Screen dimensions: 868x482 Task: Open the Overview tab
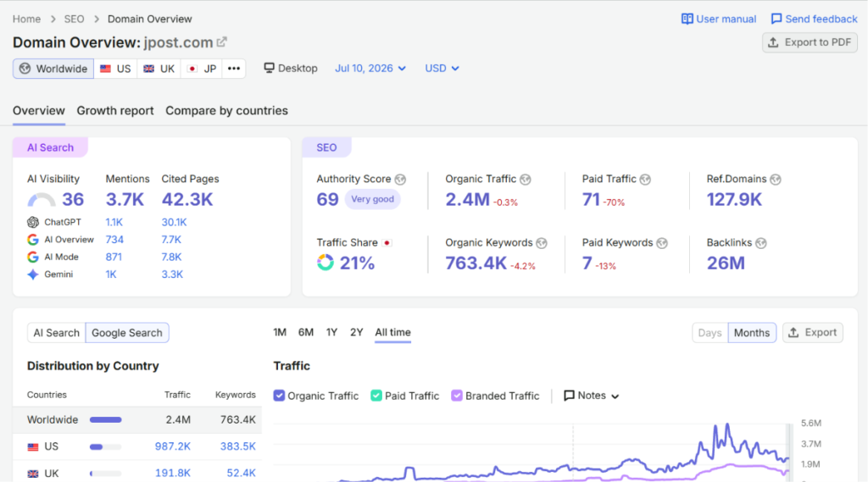click(x=39, y=111)
